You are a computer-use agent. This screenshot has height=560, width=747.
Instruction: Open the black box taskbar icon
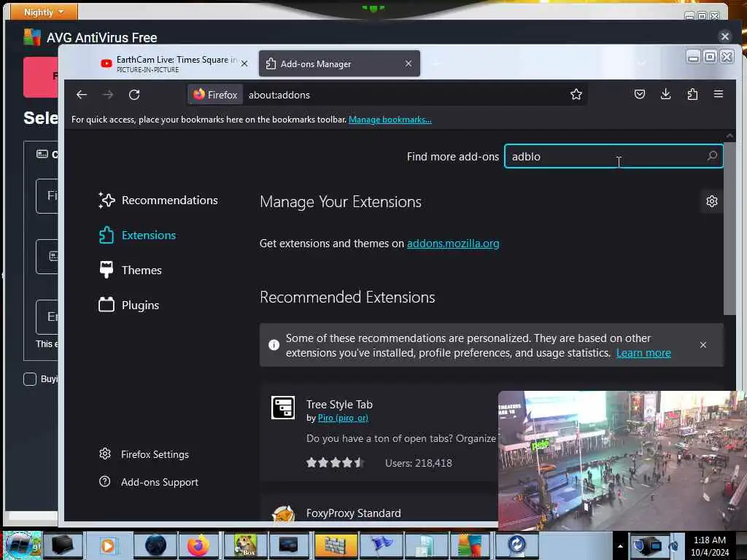(63, 545)
